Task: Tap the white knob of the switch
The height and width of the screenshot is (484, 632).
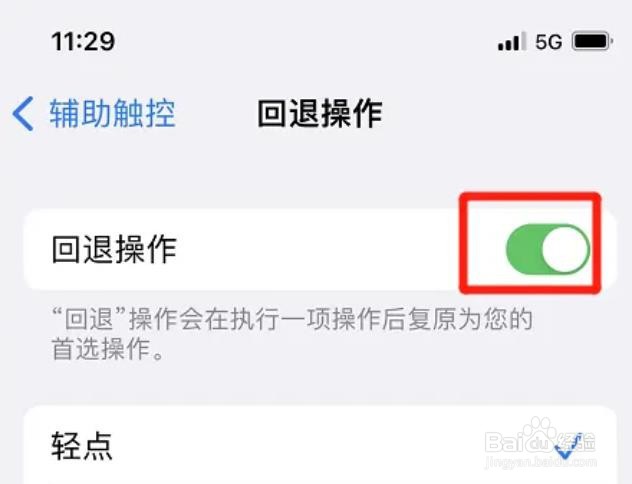Action: coord(565,249)
